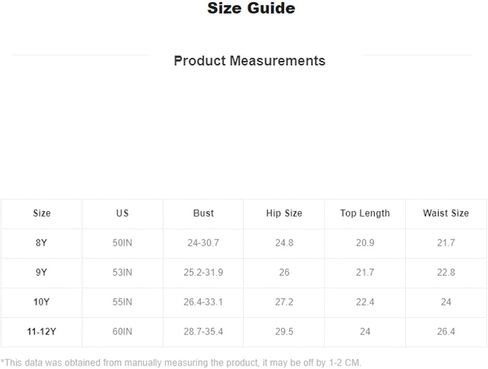Screen dimensions: 488x369
Task: Click the 10Y size row label
Action: point(41,302)
